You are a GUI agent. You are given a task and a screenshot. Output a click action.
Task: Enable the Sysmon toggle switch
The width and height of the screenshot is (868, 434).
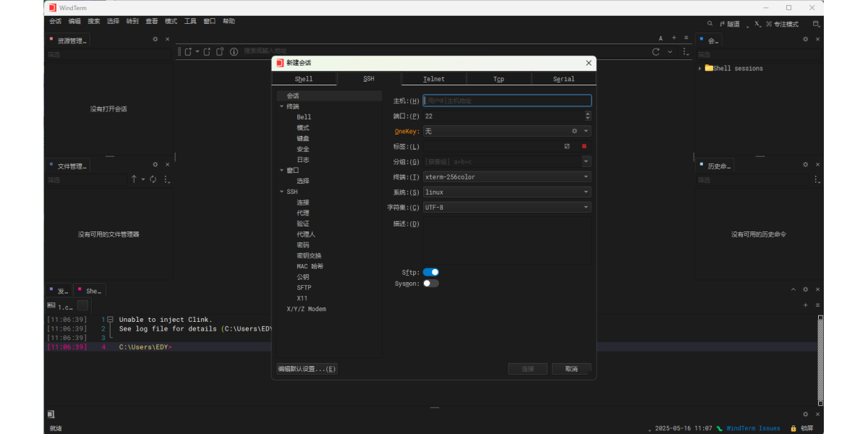[x=431, y=284]
